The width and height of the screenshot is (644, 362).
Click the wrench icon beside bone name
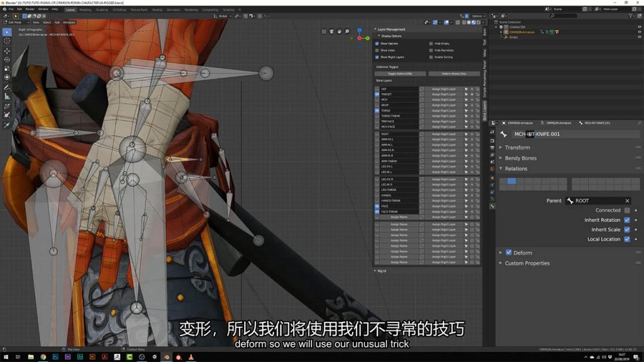pyautogui.click(x=504, y=134)
